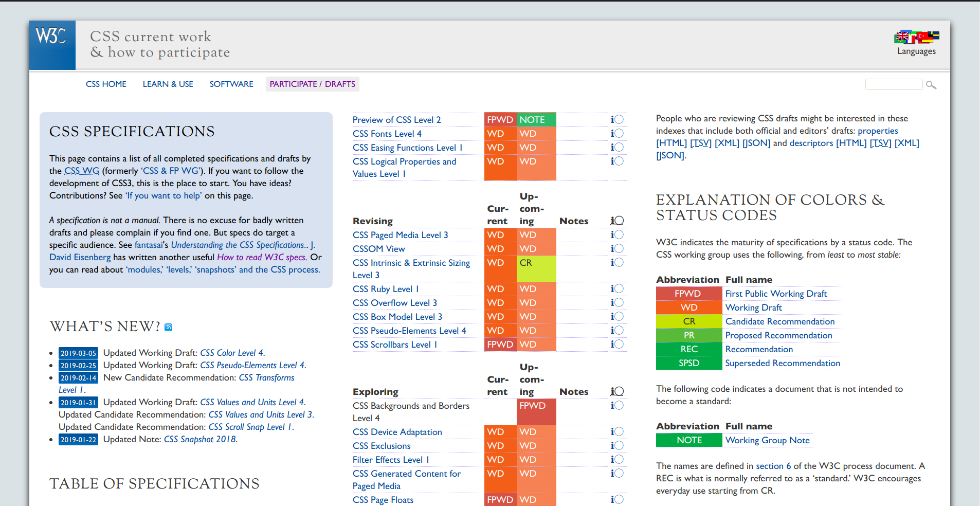
Task: Open the Candidate Recommendation definition link
Action: (780, 321)
